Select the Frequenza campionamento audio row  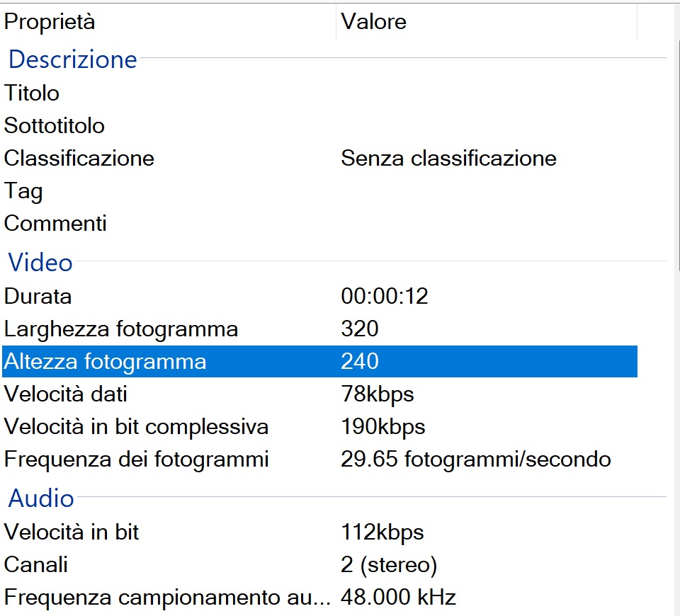click(x=167, y=597)
